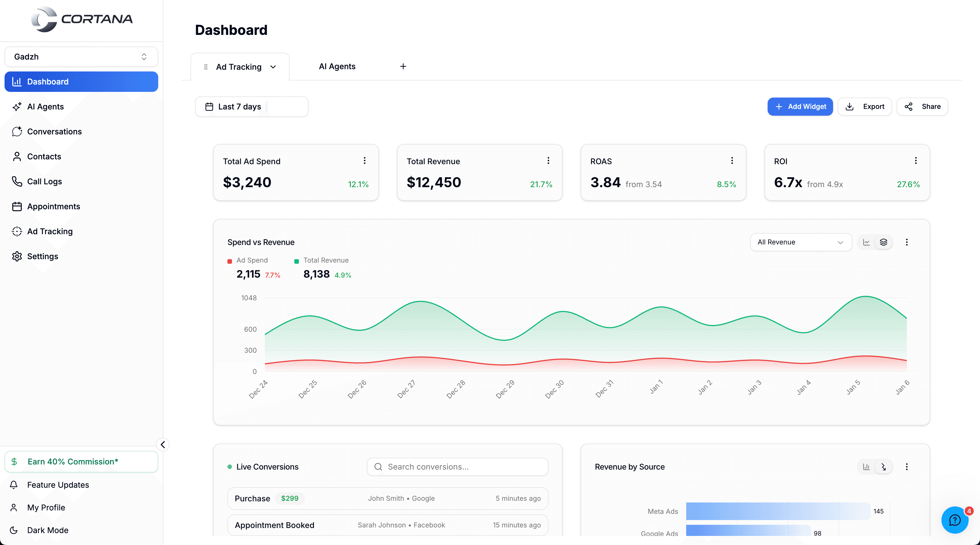Click the search icon in Live Conversions
Screen dimensions: 980x545
378,467
